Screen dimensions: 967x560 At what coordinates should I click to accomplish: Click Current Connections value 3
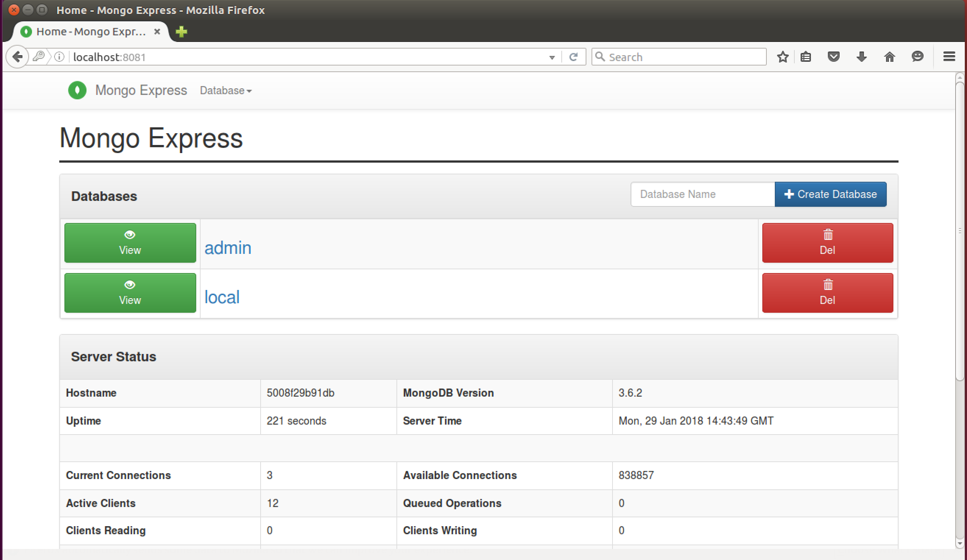point(269,475)
